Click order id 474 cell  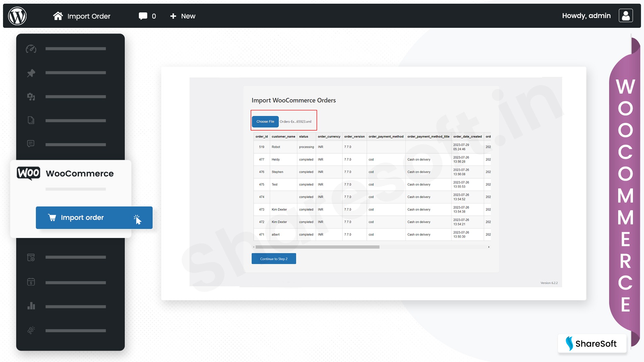click(x=262, y=197)
